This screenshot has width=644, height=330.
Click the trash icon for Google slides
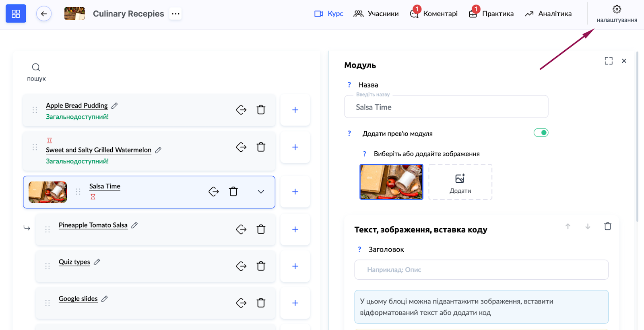click(x=261, y=303)
